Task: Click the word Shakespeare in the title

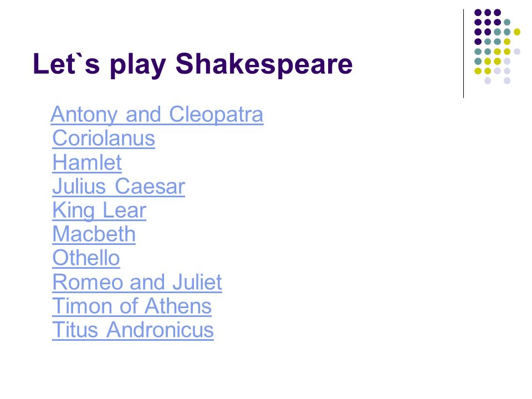Action: [264, 64]
